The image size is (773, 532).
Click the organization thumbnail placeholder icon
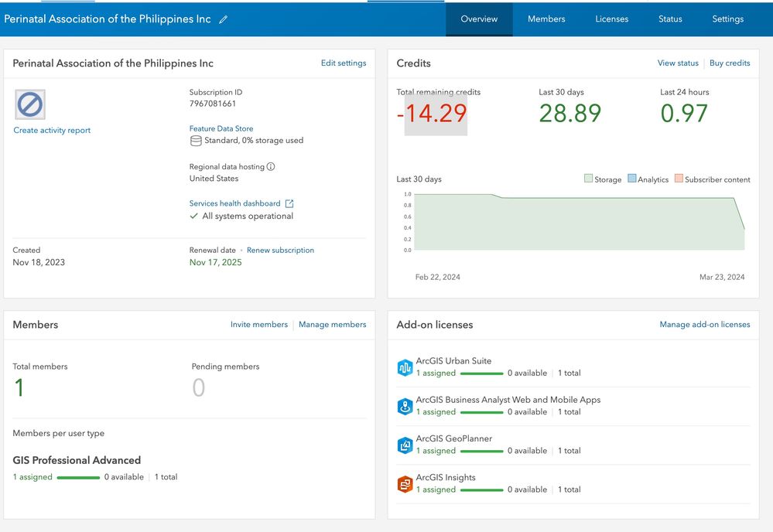click(x=30, y=104)
